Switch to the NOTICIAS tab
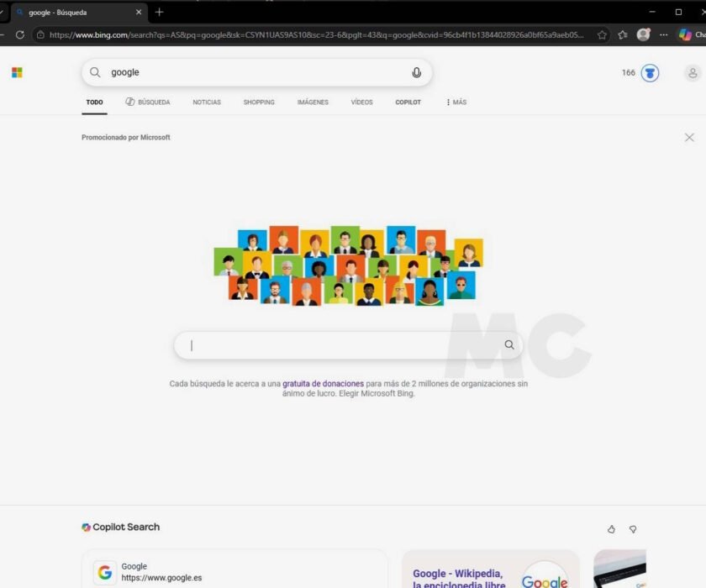706x588 pixels. (207, 102)
